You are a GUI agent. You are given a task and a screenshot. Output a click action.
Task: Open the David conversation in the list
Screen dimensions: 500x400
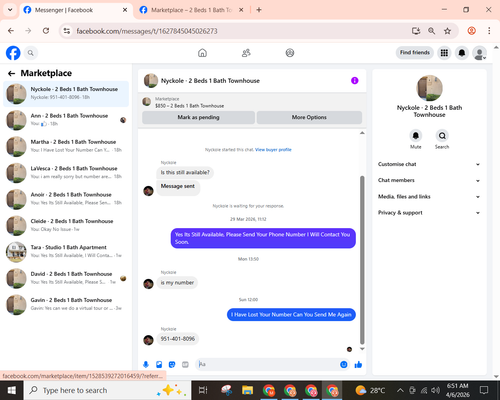pos(66,278)
